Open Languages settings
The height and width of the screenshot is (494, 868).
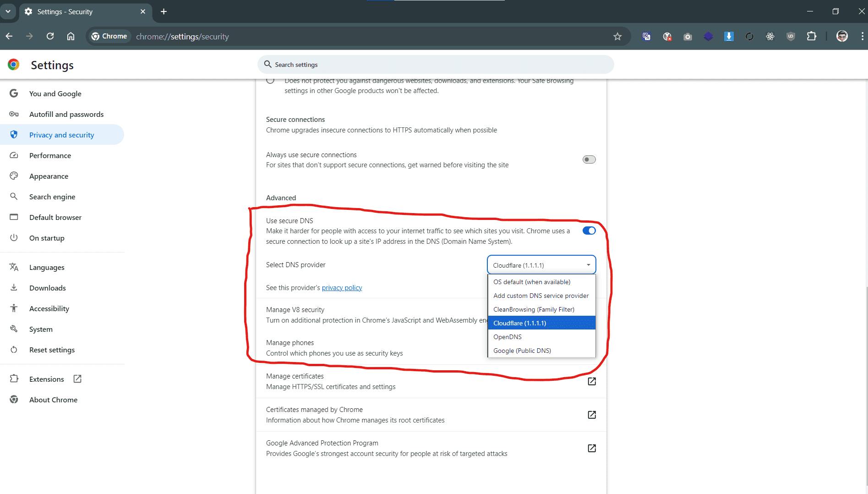tap(62, 267)
